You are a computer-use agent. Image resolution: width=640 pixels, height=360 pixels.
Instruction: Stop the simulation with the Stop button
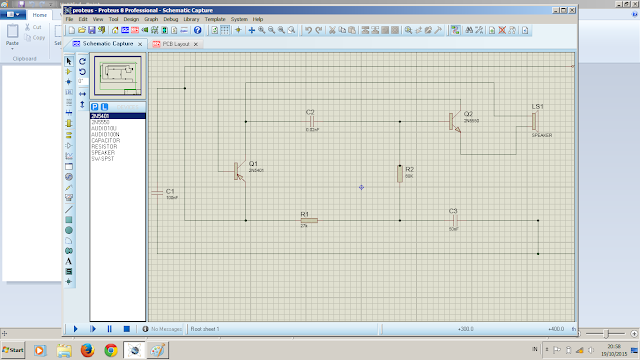[127, 329]
